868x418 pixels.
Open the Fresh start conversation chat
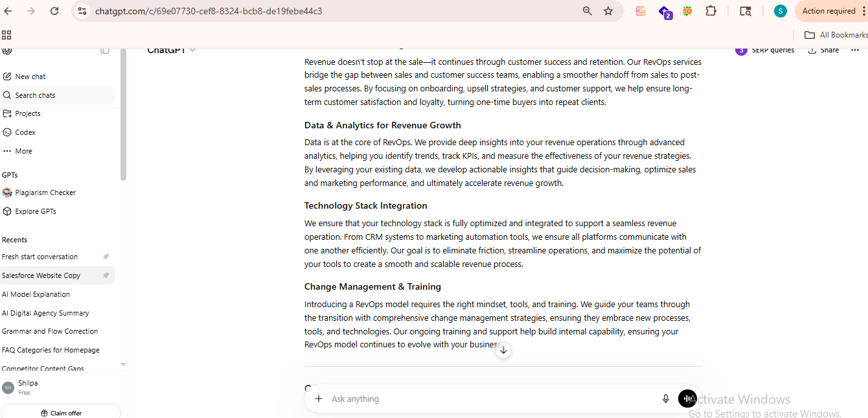pyautogui.click(x=40, y=257)
